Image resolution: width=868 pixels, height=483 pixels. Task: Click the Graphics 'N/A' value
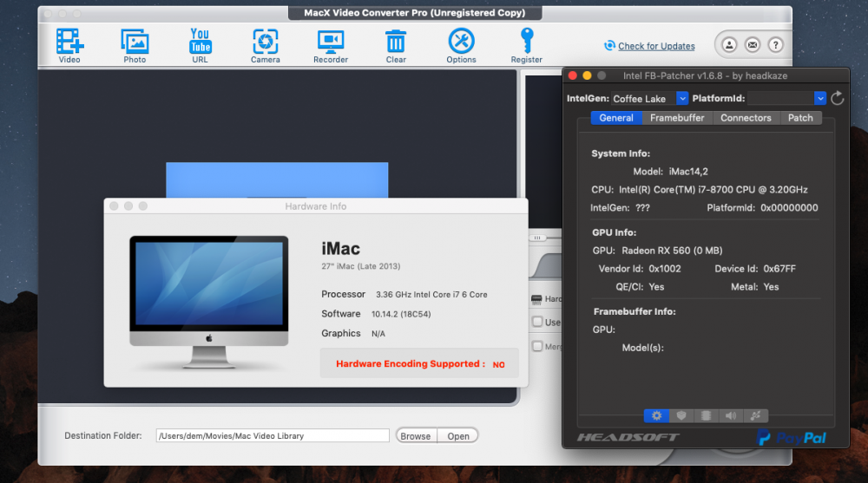point(378,334)
